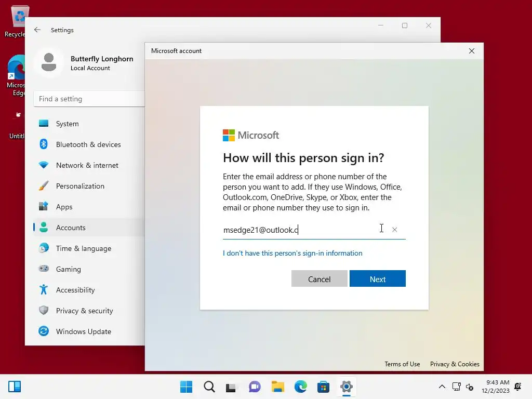Click the muted volume tray icon
This screenshot has width=532, height=399.
click(x=470, y=387)
